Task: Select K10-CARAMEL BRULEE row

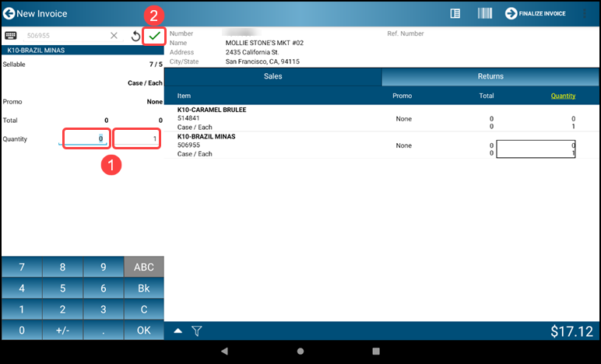Action: tap(381, 118)
